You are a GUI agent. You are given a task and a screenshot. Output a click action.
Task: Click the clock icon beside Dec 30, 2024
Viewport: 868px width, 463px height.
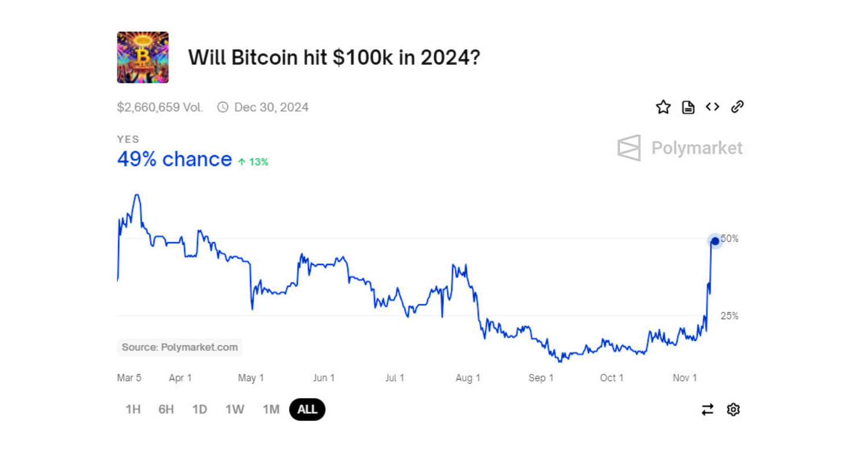coord(223,107)
